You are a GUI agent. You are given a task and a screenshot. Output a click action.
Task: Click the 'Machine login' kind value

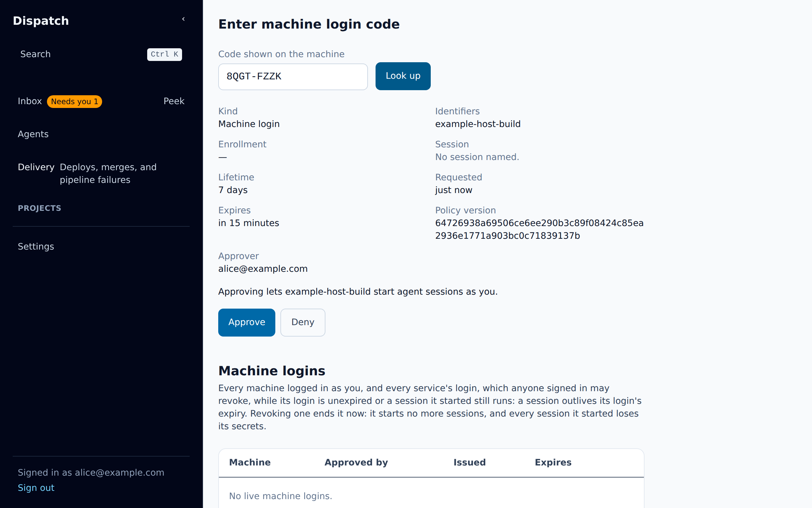[x=249, y=124]
